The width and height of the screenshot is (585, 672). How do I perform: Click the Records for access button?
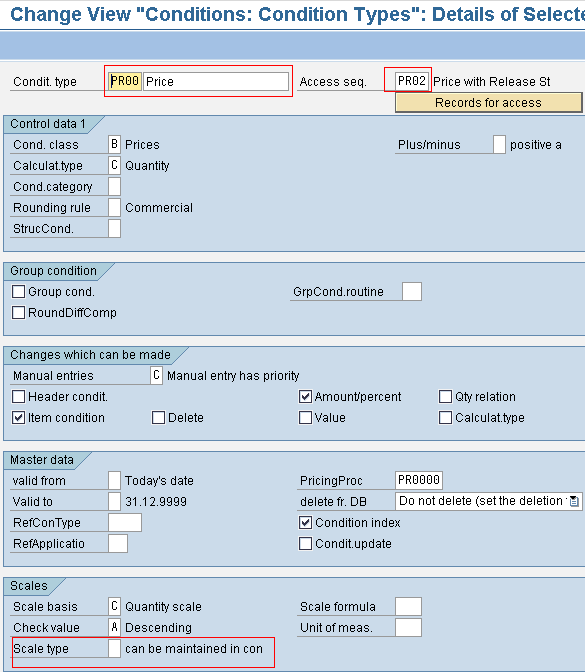[x=489, y=103]
